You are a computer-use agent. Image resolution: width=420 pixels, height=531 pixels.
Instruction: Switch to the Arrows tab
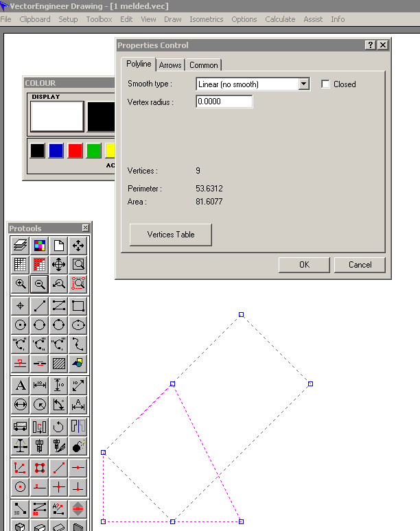[170, 65]
